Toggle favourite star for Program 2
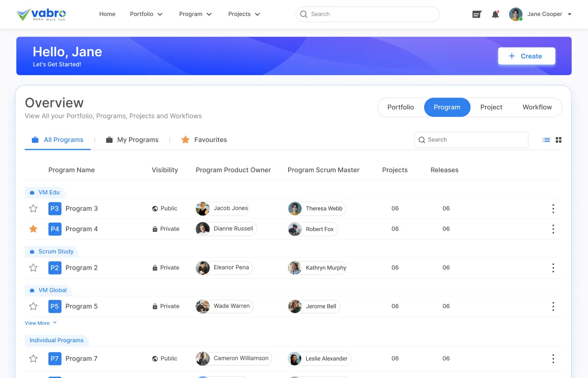This screenshot has height=378, width=588. click(x=34, y=268)
